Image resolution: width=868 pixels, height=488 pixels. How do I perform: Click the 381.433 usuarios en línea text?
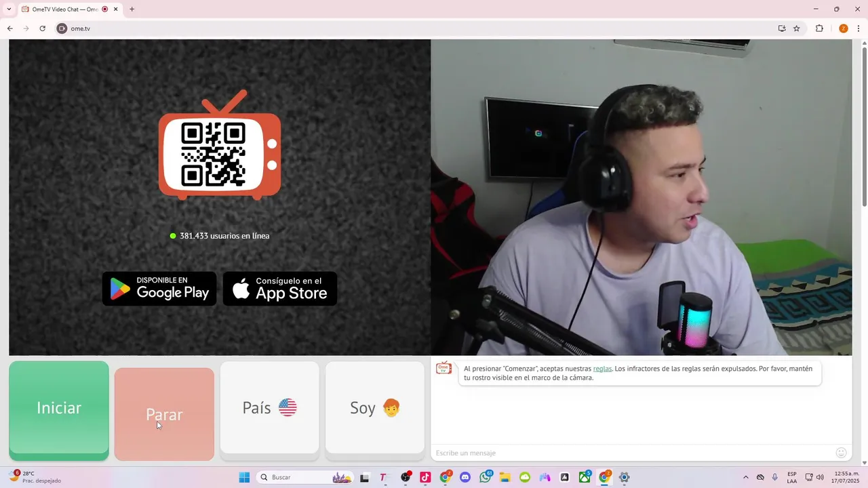coord(224,236)
